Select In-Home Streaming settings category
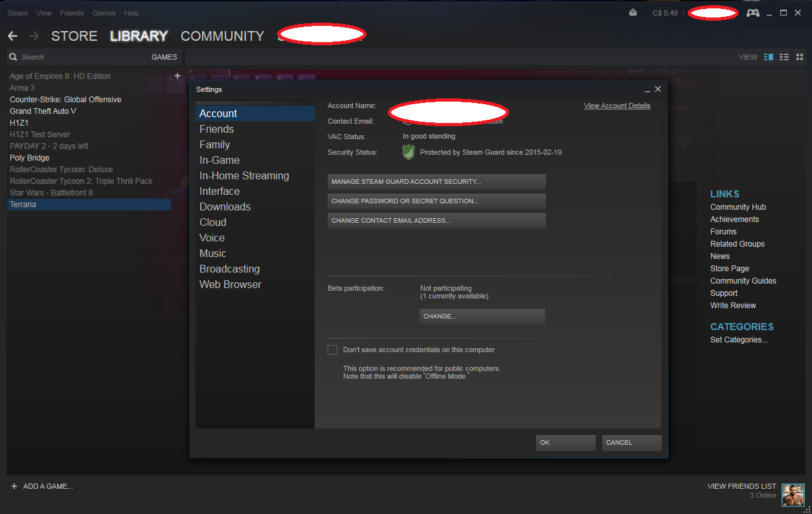 coord(255,175)
